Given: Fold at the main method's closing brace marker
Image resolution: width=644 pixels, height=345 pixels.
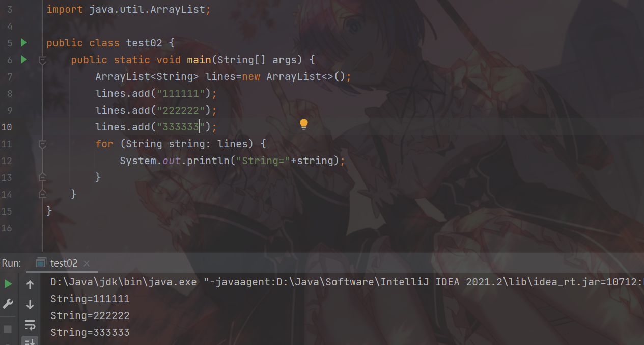Looking at the screenshot, I should coord(43,194).
